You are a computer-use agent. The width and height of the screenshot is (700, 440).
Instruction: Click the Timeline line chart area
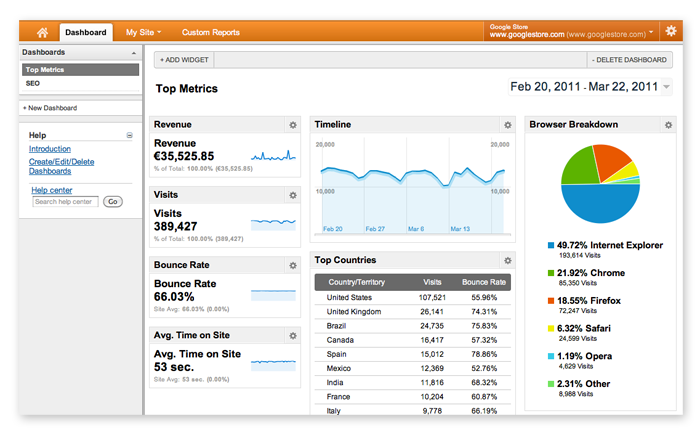point(412,185)
